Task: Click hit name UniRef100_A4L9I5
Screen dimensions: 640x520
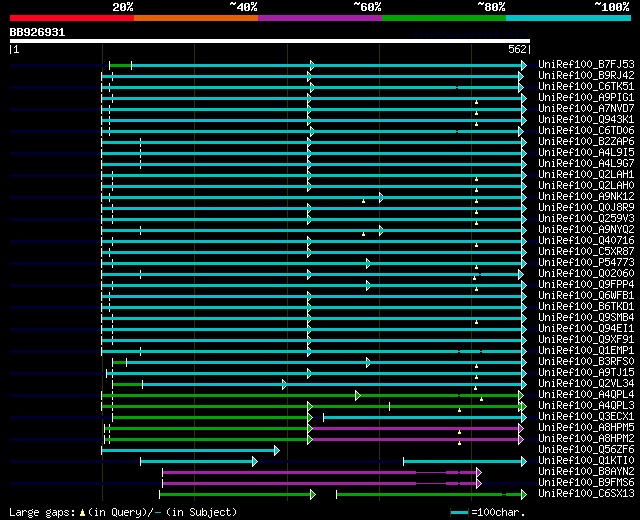Action: click(x=586, y=153)
